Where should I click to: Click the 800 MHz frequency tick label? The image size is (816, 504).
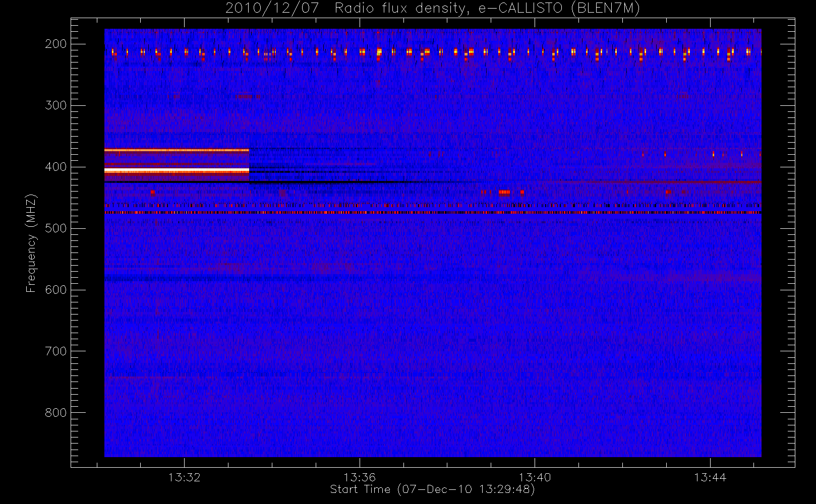[x=56, y=413]
